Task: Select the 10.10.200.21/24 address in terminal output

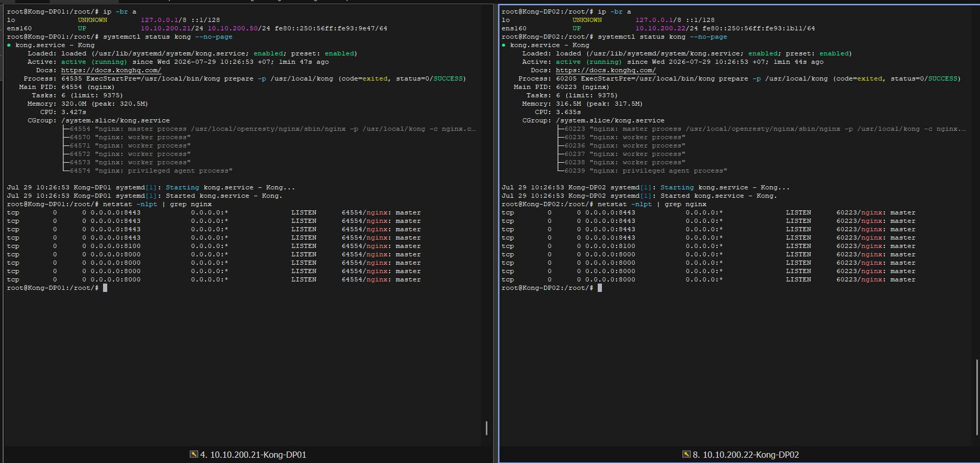Action: pyautogui.click(x=172, y=28)
